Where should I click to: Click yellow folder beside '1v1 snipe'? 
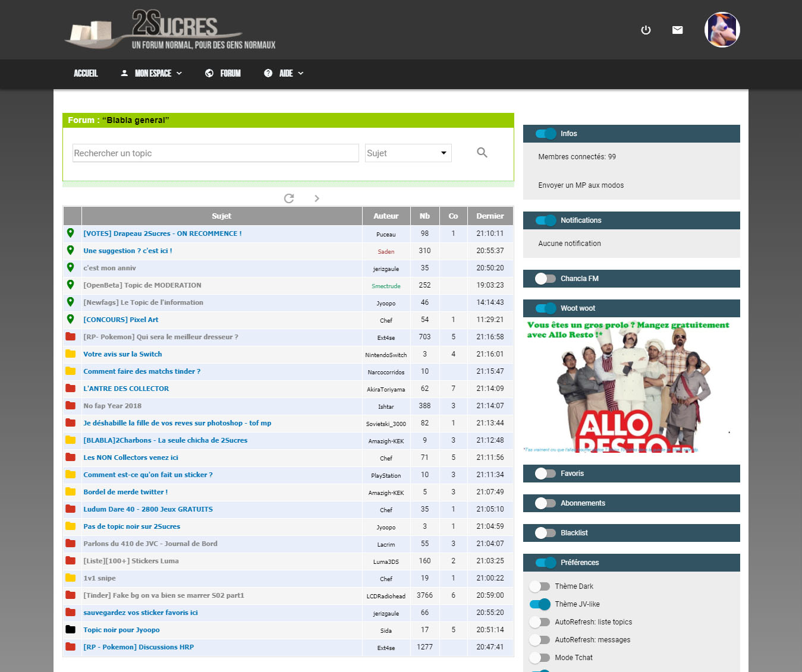pos(70,578)
